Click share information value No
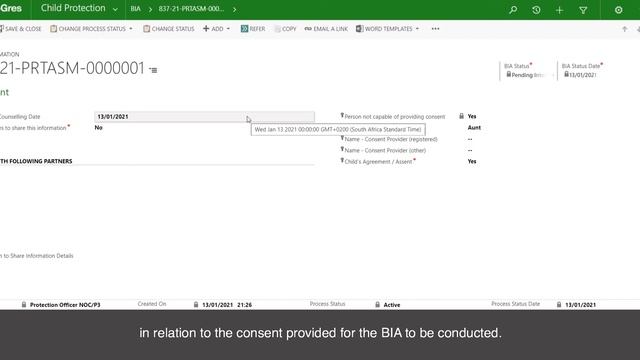The image size is (640, 360). click(x=98, y=128)
